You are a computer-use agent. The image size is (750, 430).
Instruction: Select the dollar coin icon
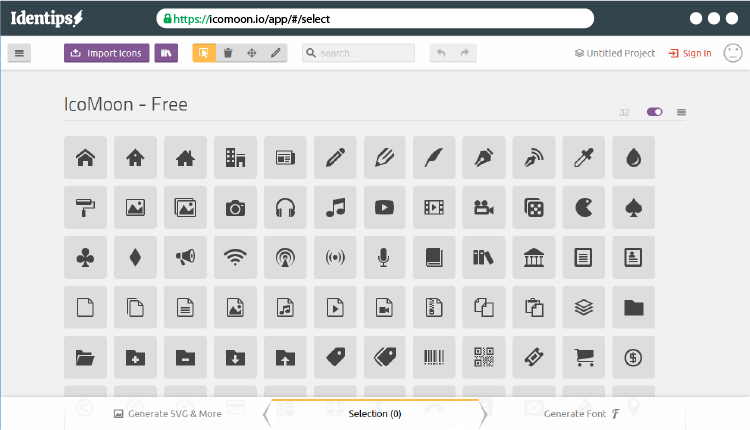[633, 357]
